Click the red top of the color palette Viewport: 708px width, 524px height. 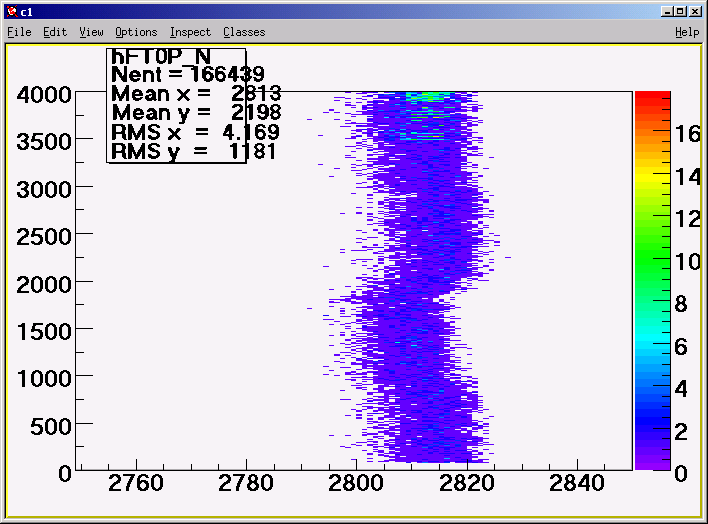[x=652, y=97]
